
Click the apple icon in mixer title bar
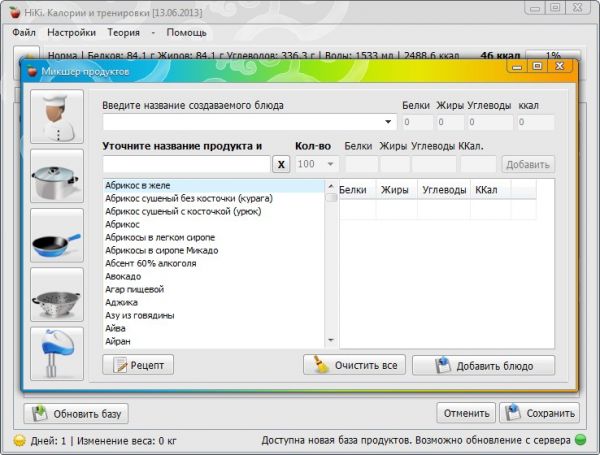(x=33, y=71)
